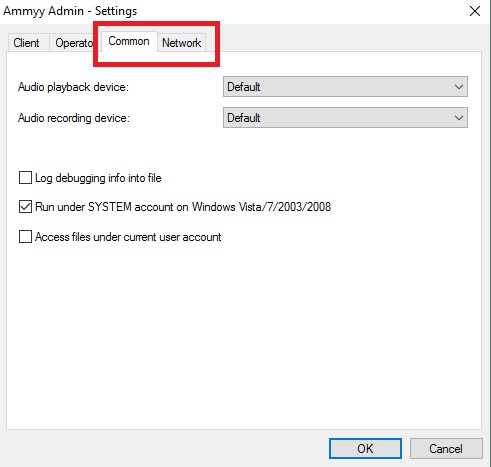Click the 'Audio playback device:' label
The image size is (491, 467).
73,87
